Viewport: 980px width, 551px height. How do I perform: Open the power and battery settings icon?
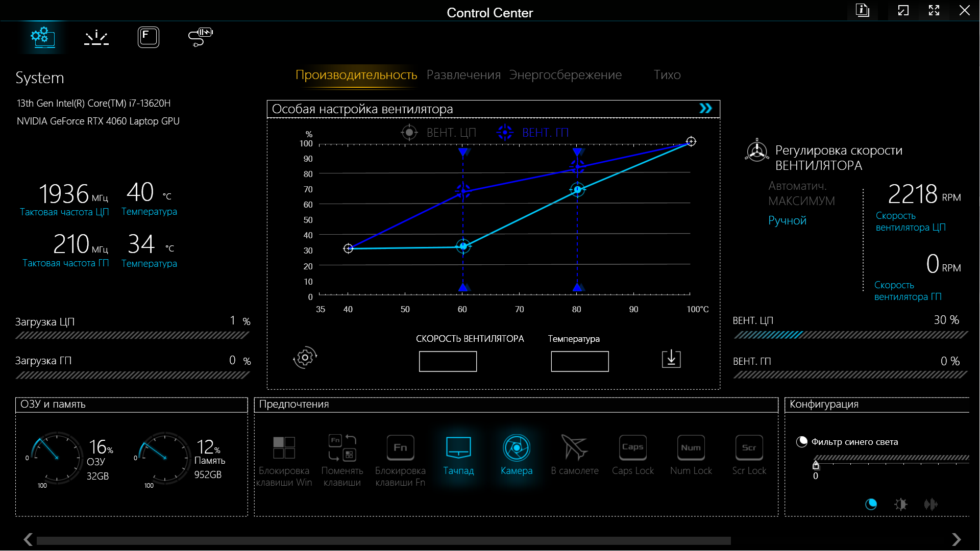[x=200, y=37]
